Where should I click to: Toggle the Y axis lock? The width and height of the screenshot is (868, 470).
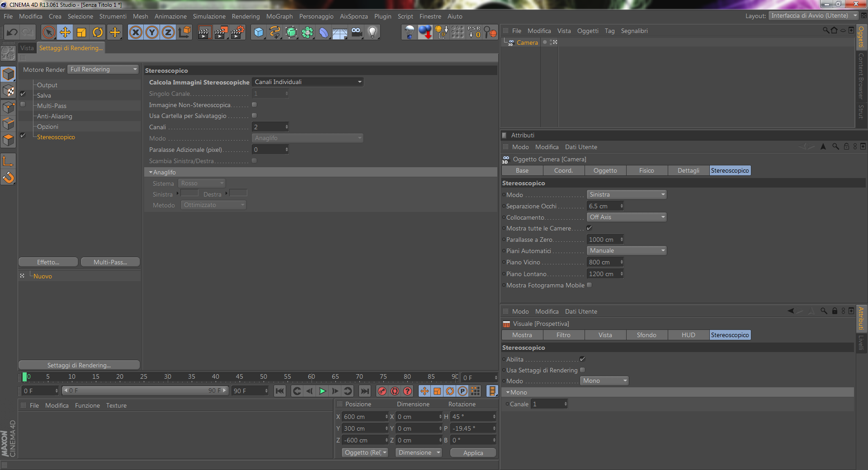tap(152, 33)
